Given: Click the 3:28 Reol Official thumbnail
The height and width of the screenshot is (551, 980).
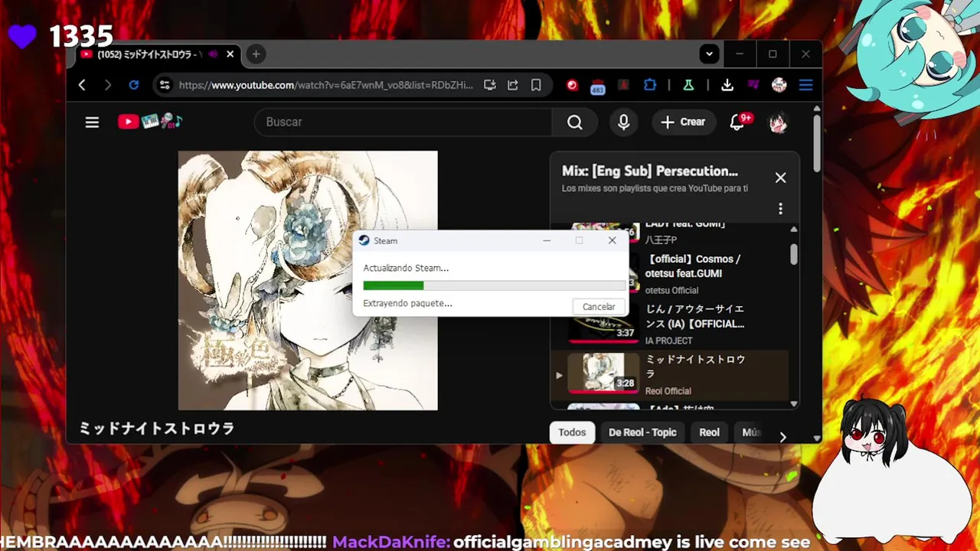Looking at the screenshot, I should point(603,374).
